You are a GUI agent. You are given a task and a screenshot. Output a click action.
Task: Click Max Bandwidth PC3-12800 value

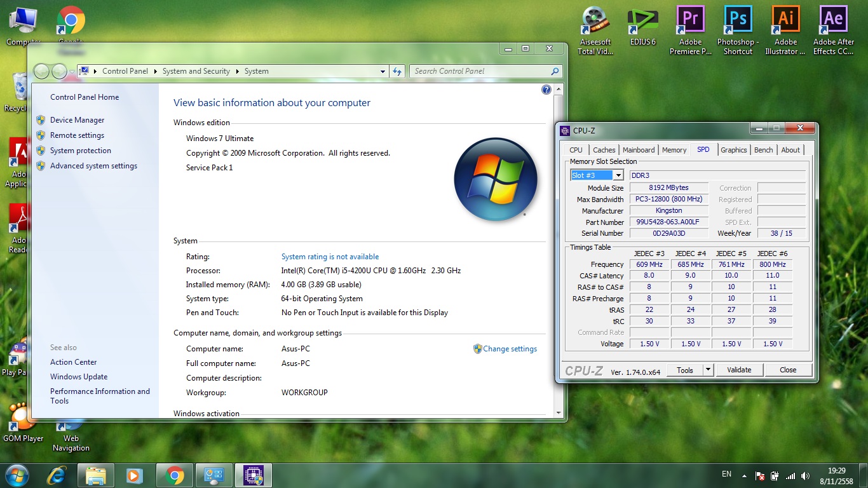point(668,200)
